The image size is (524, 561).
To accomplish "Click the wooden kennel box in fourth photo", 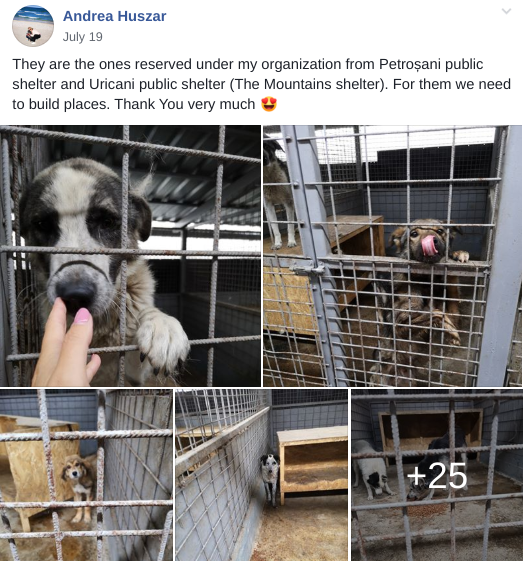I will coord(312,463).
